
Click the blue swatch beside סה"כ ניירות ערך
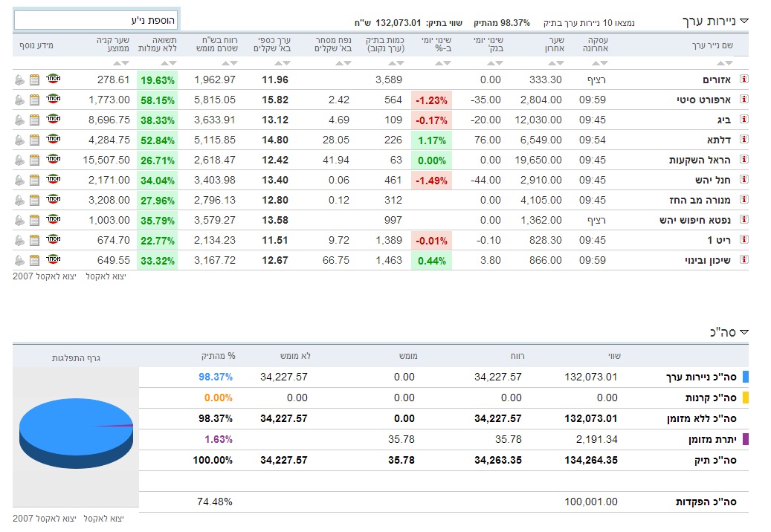pyautogui.click(x=745, y=377)
